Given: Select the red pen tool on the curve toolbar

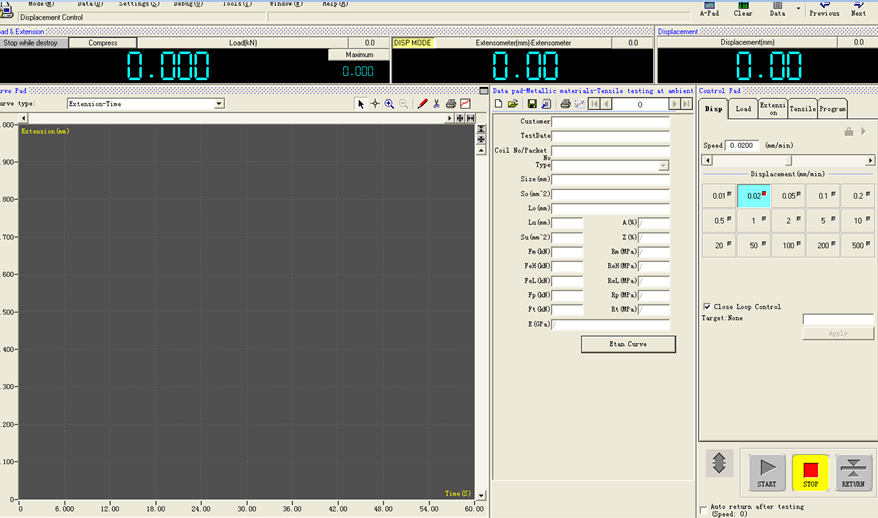Looking at the screenshot, I should 422,104.
